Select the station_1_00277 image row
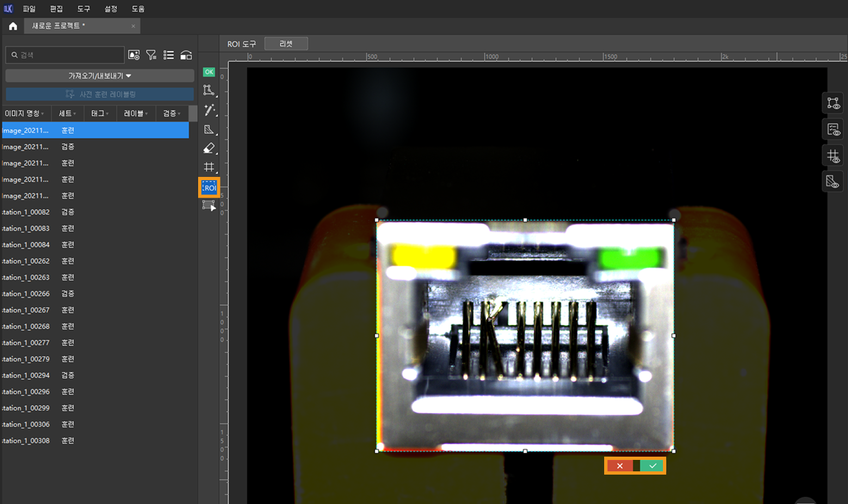The height and width of the screenshot is (504, 848). 95,342
